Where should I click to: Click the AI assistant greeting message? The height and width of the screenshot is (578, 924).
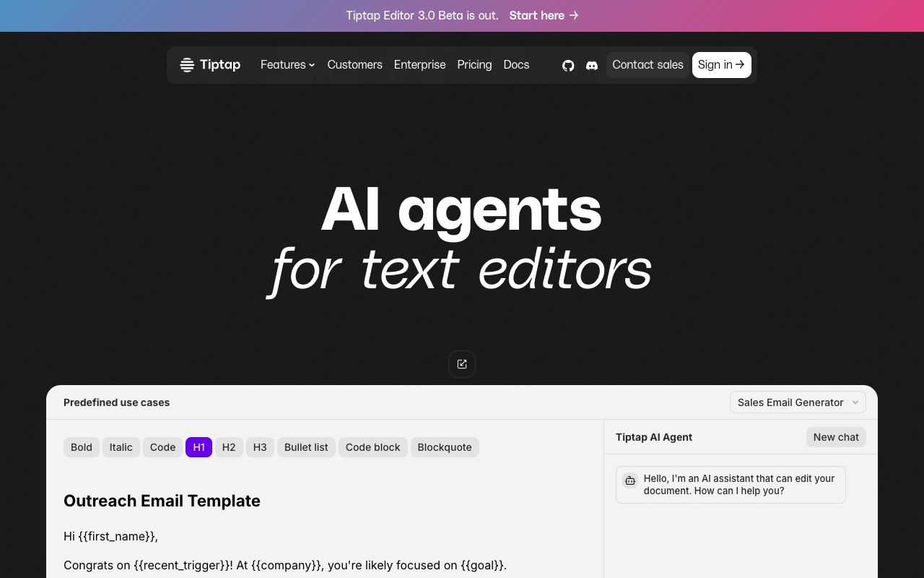pyautogui.click(x=731, y=485)
